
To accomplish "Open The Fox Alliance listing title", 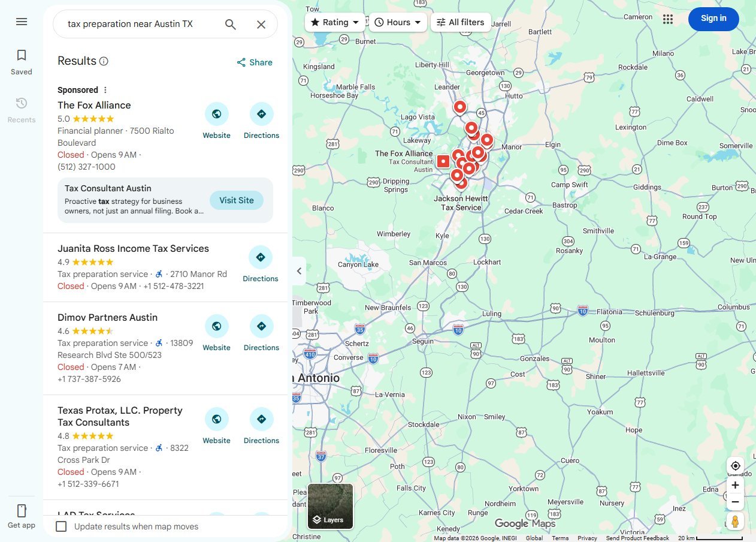I will (94, 105).
